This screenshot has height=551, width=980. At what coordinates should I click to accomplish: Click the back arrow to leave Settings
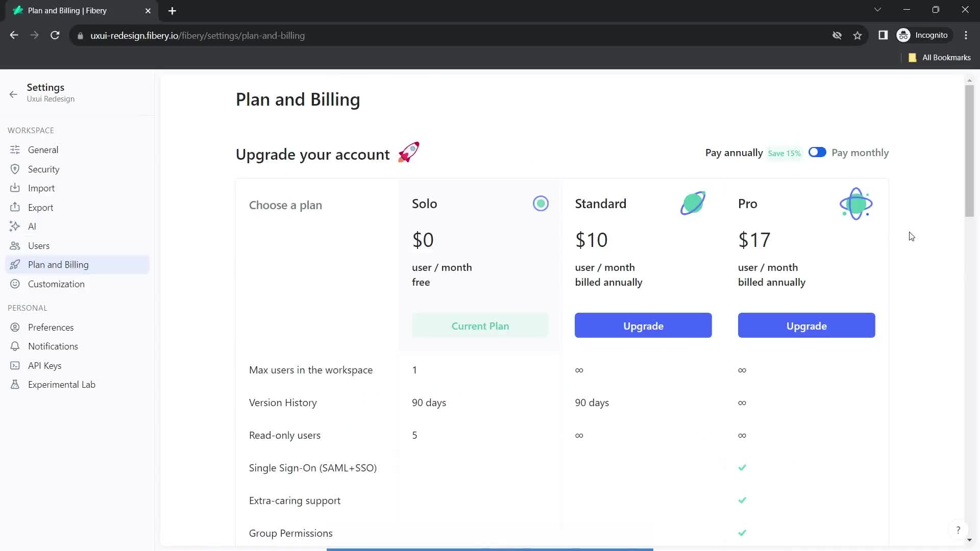(13, 93)
